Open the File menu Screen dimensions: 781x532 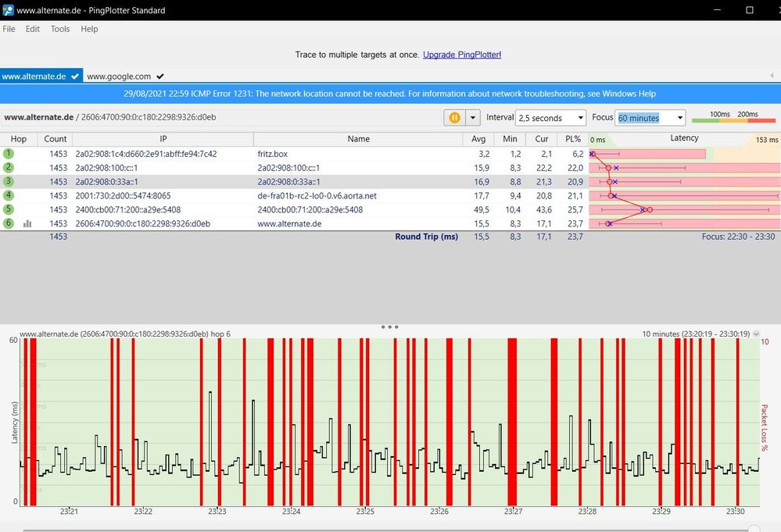[9, 29]
